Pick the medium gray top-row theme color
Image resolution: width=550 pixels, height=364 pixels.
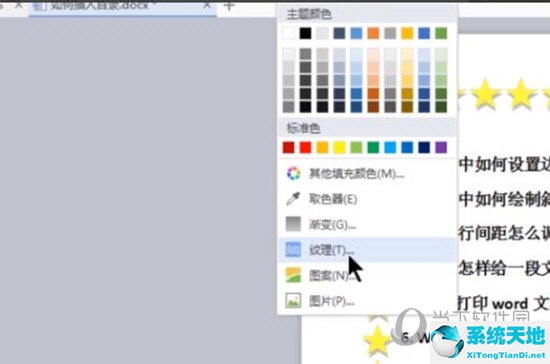click(x=390, y=33)
